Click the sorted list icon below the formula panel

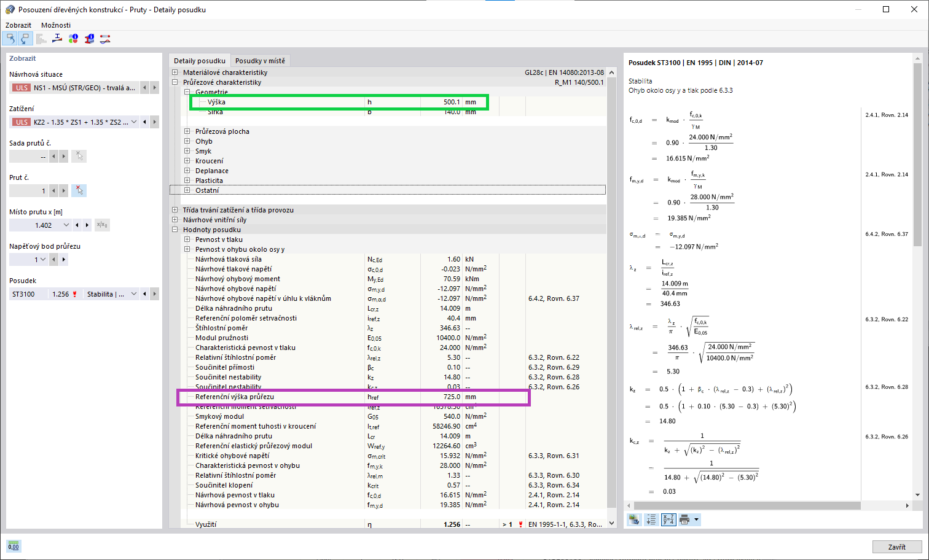click(651, 519)
